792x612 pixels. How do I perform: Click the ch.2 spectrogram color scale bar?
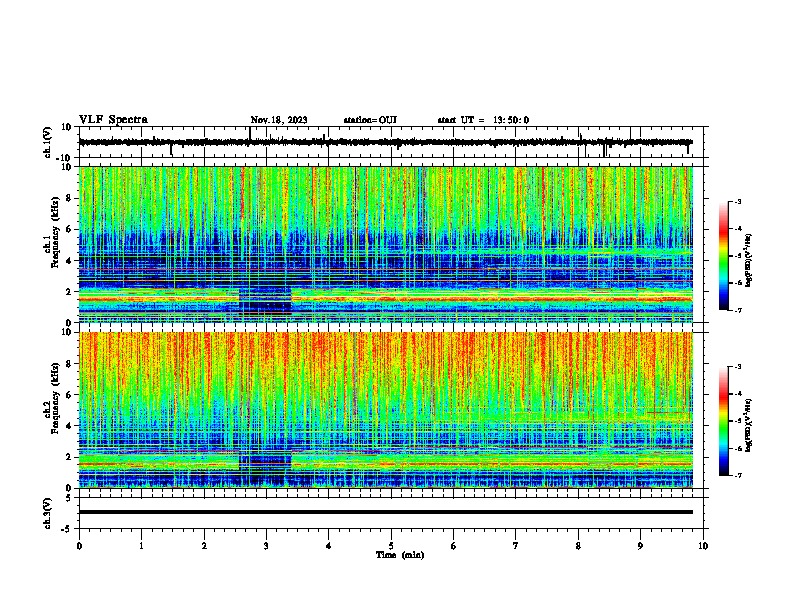[724, 421]
